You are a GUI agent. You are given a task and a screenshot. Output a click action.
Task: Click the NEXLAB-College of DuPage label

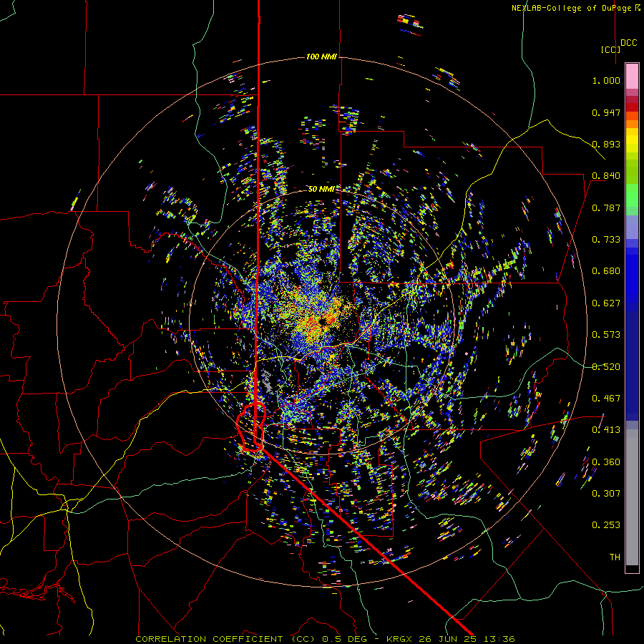click(575, 8)
